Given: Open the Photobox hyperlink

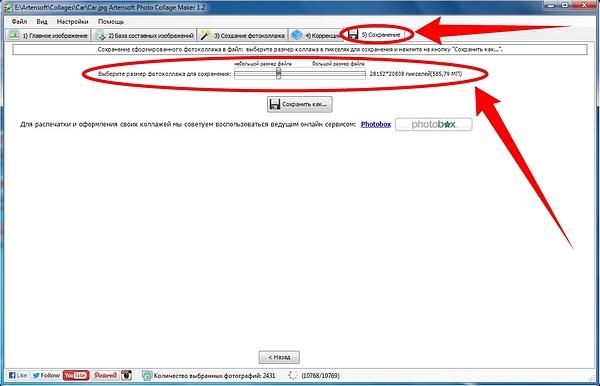Looking at the screenshot, I should tap(376, 124).
